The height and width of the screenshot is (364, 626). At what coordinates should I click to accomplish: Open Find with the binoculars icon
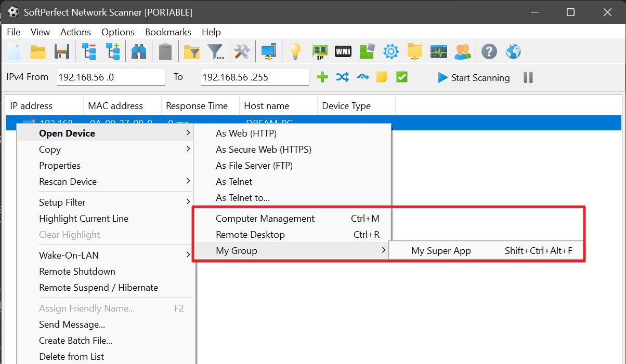(x=138, y=51)
